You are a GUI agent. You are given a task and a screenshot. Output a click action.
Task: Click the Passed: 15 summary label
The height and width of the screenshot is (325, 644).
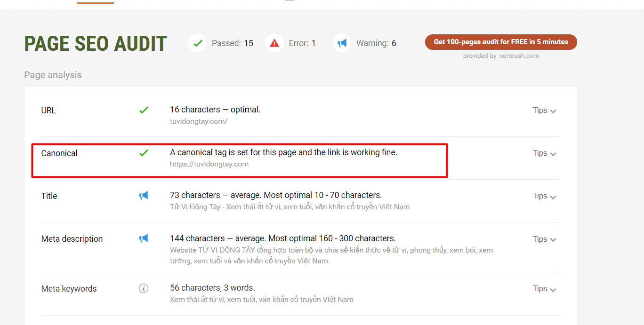point(233,43)
